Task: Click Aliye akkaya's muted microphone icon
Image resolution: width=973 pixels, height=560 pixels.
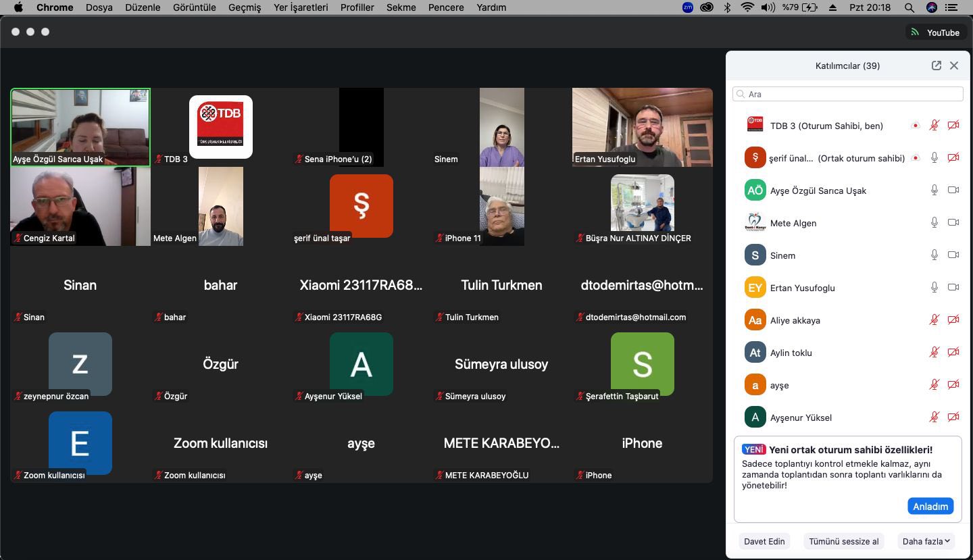Action: coord(934,320)
